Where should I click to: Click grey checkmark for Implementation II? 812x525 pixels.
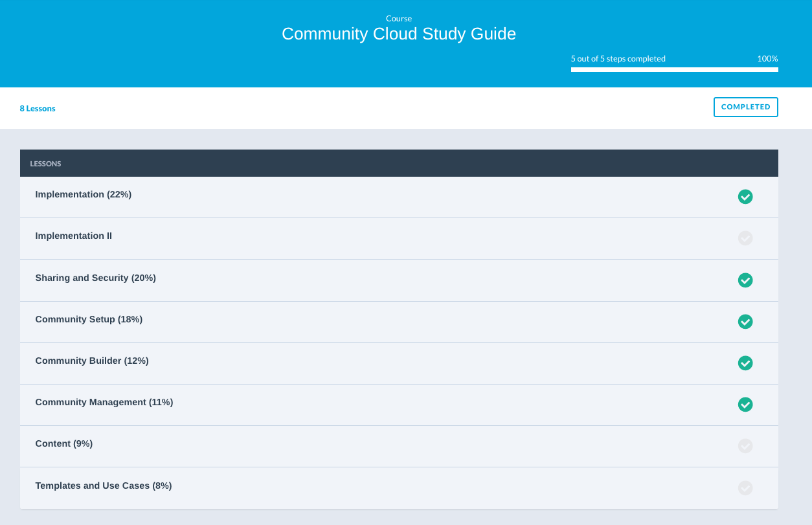coord(745,238)
